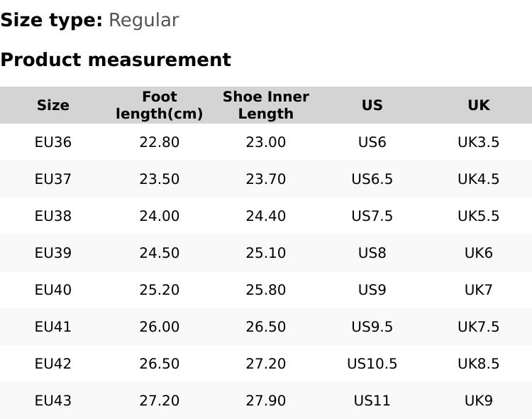Select the EU36 size cell

[53, 142]
